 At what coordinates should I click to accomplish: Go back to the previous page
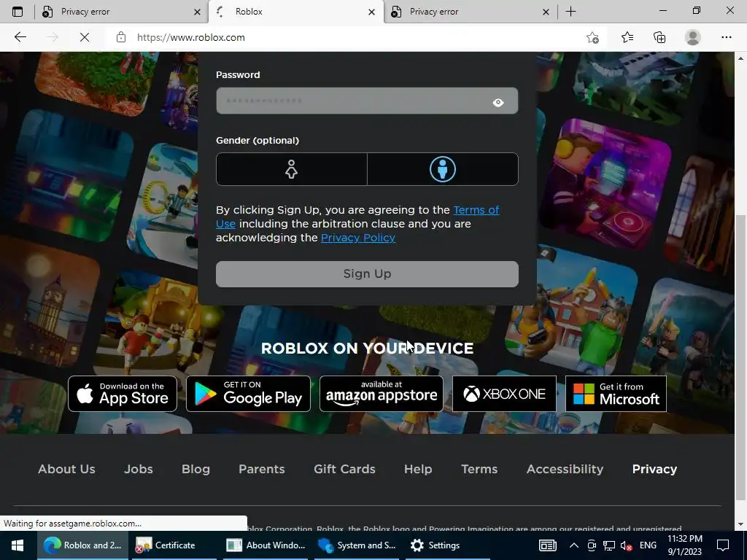(x=20, y=37)
